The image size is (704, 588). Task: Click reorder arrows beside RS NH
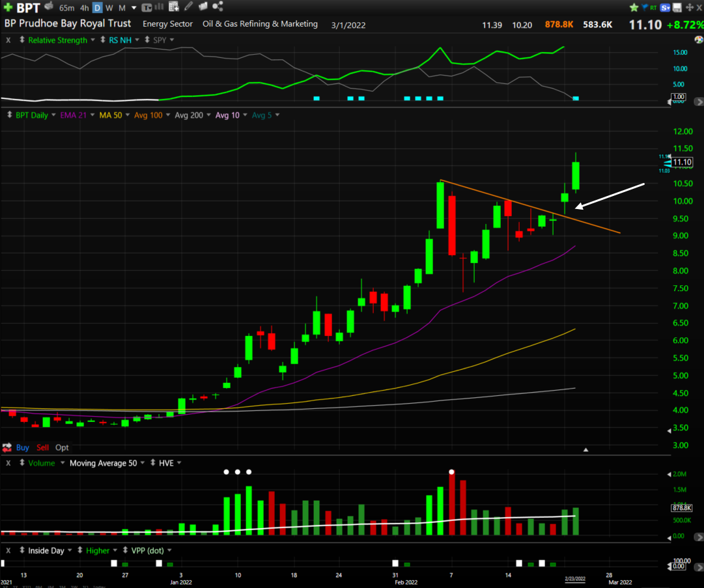[103, 40]
